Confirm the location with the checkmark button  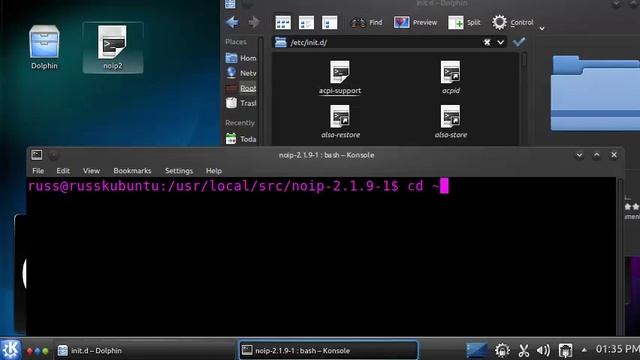tap(519, 42)
